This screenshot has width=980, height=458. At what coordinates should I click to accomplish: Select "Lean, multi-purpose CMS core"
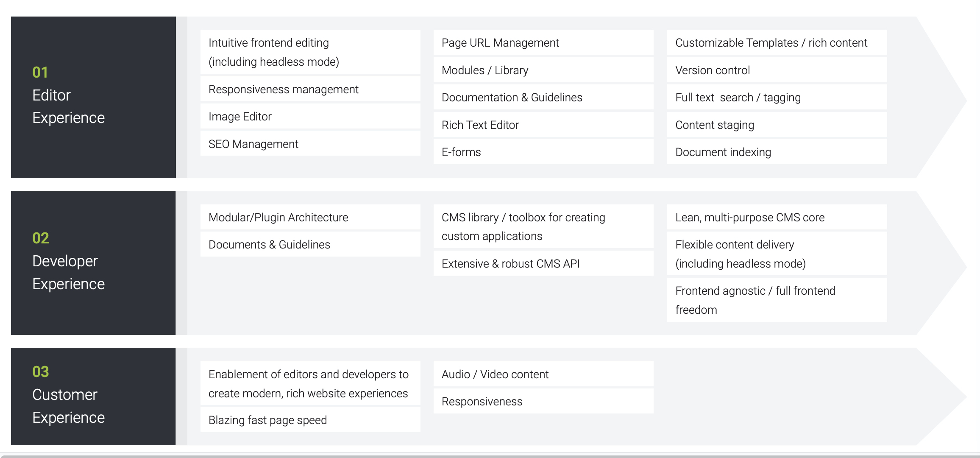click(777, 217)
